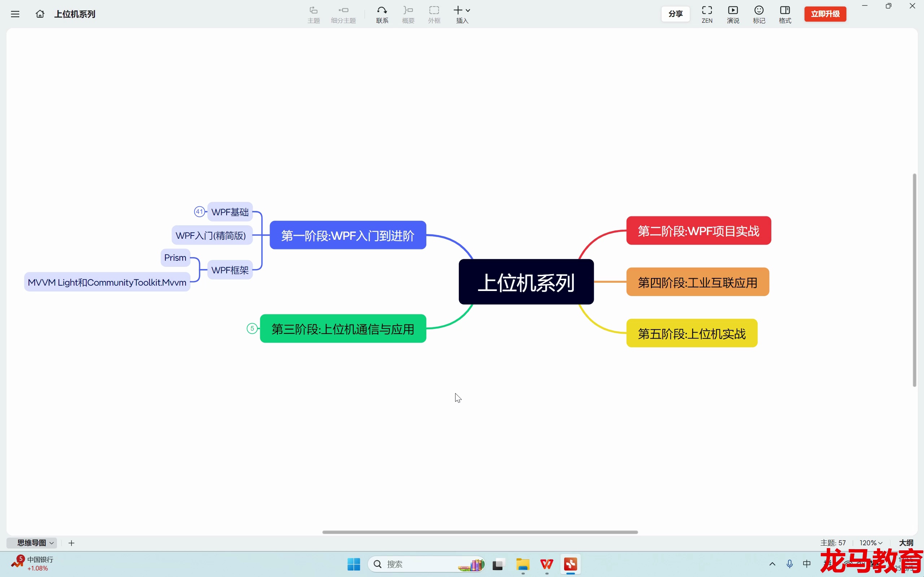This screenshot has height=577, width=924.
Task: Add a boundary with the 外框 icon
Action: tap(434, 14)
